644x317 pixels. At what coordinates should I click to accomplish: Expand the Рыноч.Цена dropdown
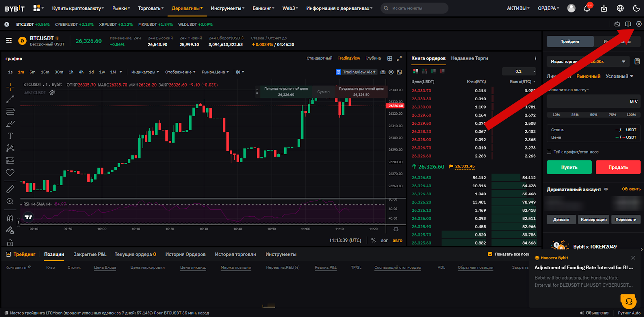[215, 72]
